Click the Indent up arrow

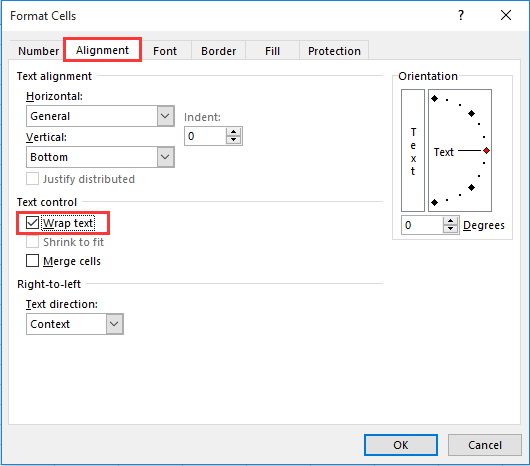click(x=233, y=132)
